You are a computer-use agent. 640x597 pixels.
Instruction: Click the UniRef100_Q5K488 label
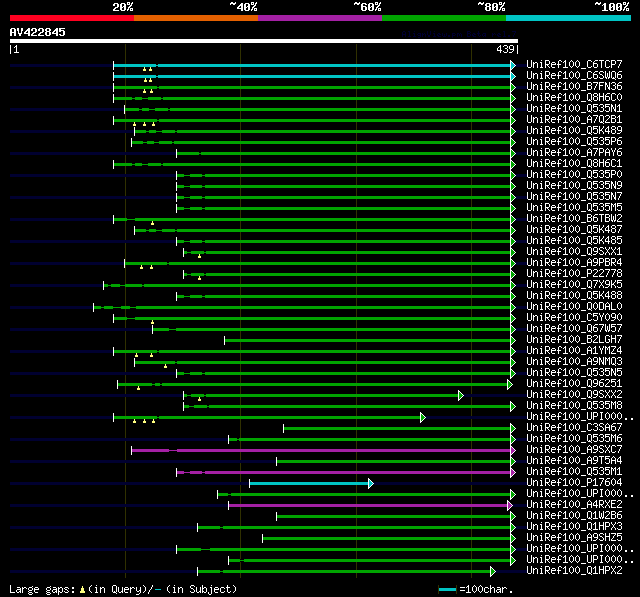click(x=574, y=296)
